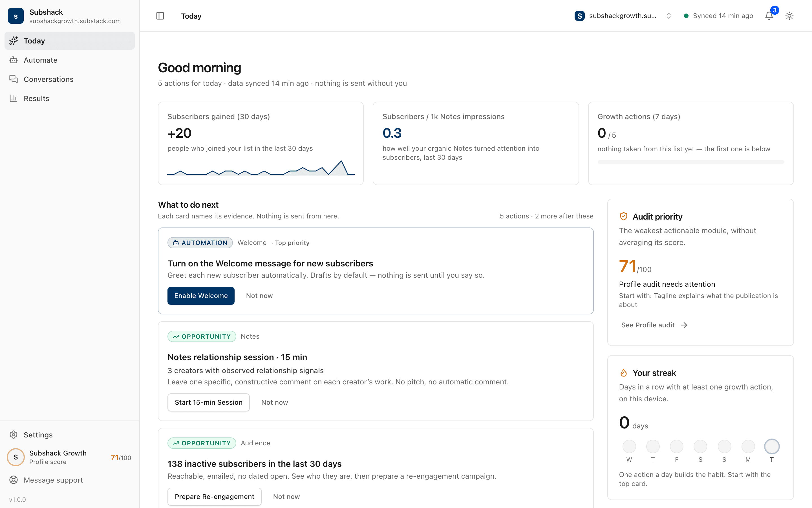
Task: Click the Results bar chart icon
Action: (14, 98)
